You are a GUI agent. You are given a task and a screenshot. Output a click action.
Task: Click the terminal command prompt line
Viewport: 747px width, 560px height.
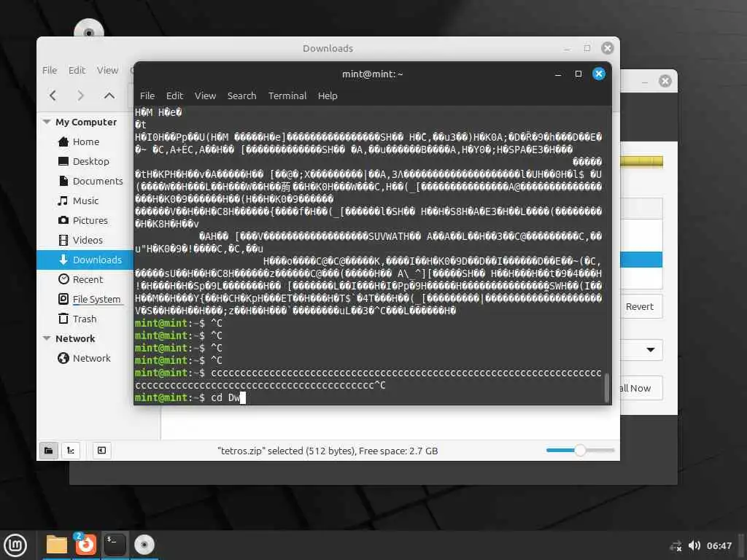pyautogui.click(x=367, y=397)
